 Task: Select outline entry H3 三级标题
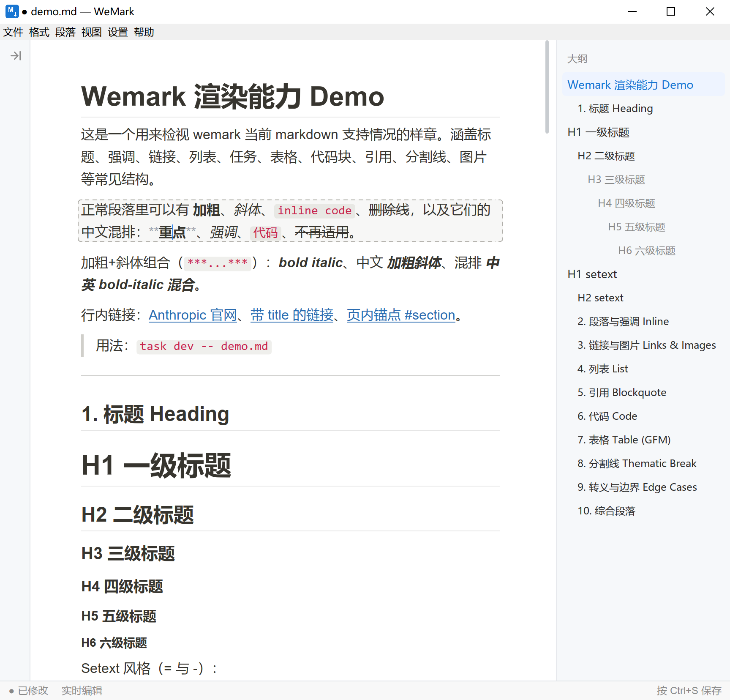(x=643, y=180)
